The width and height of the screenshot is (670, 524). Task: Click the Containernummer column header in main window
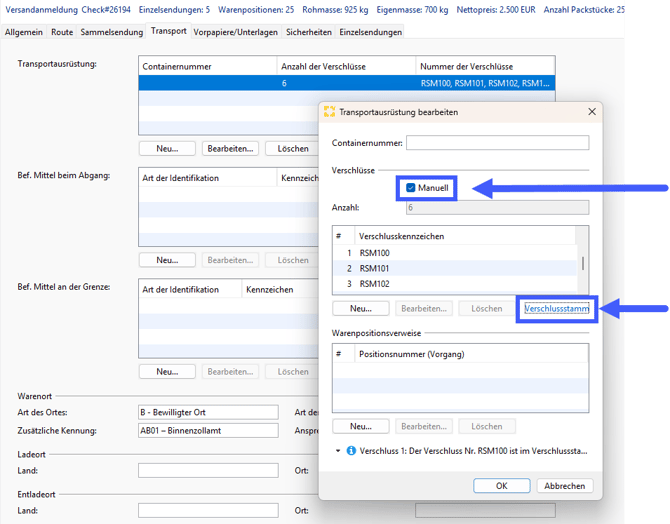pos(208,67)
